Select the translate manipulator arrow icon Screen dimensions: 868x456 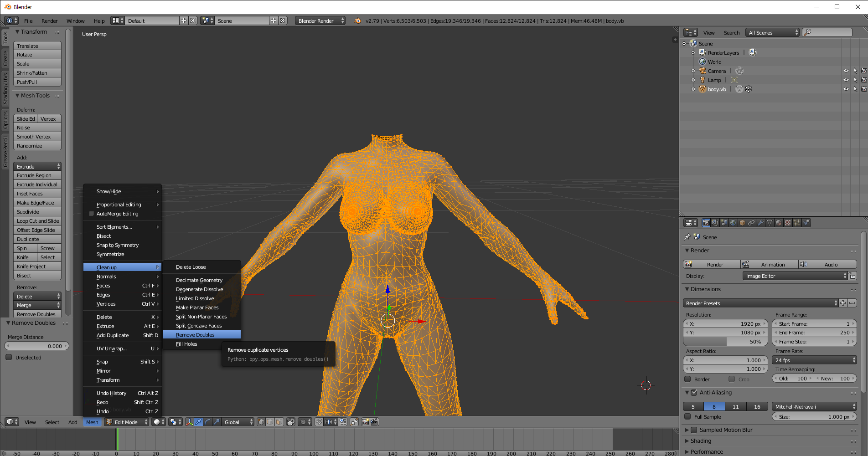198,422
